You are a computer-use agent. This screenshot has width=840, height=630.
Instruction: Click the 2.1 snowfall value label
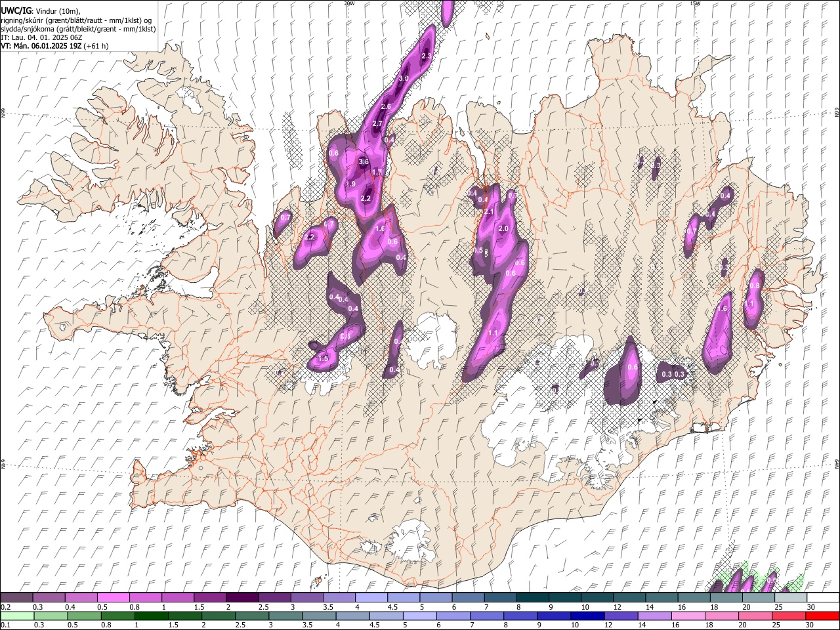(x=488, y=211)
